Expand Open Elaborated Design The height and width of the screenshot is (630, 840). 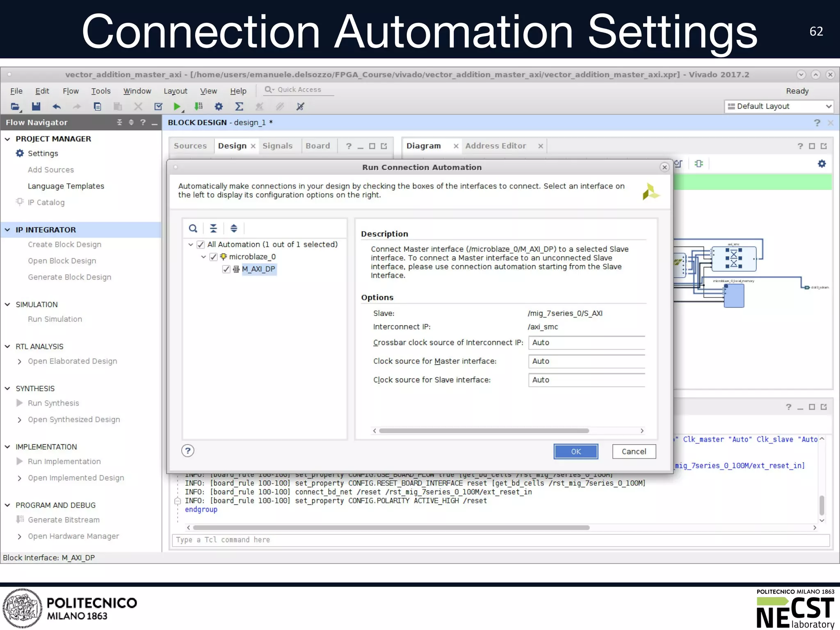tap(19, 361)
